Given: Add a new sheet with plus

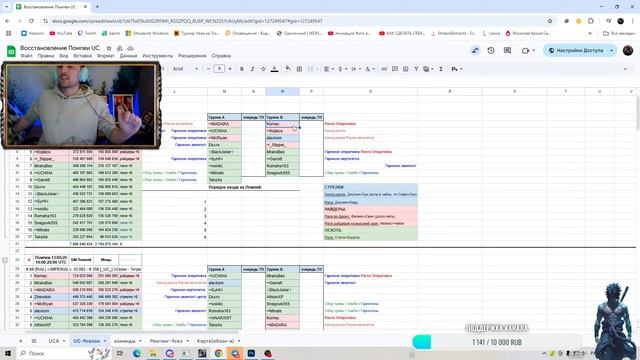Looking at the screenshot, I should (x=20, y=341).
